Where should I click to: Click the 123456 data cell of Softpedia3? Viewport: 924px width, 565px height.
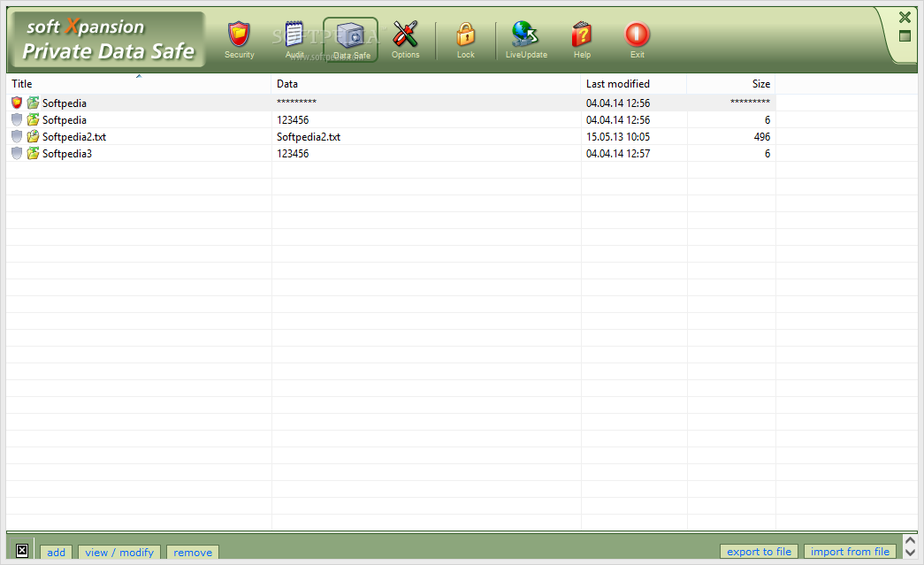pos(293,153)
